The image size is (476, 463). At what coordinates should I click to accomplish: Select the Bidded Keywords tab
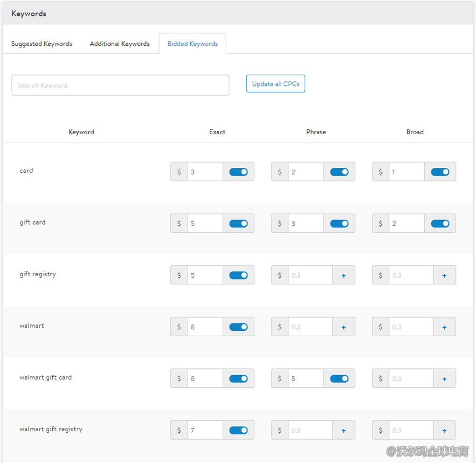pyautogui.click(x=192, y=44)
